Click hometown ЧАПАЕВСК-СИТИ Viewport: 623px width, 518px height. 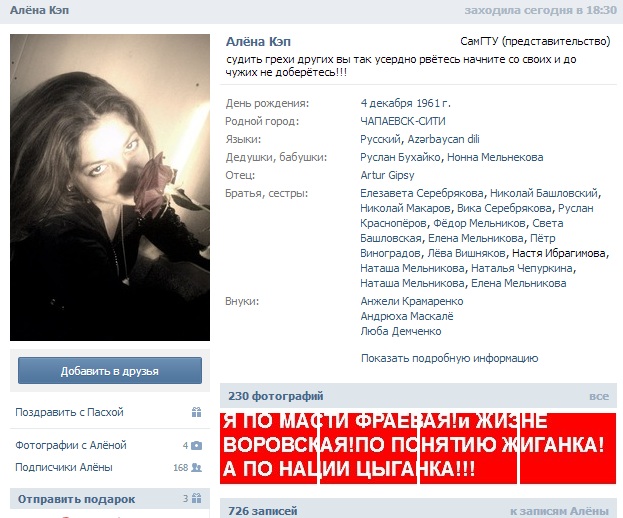(x=403, y=121)
